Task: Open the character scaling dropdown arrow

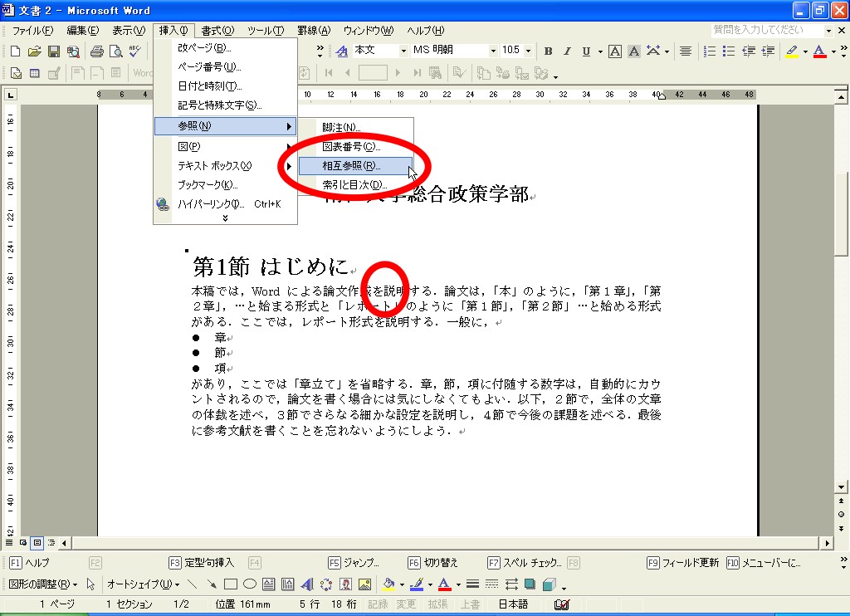Action: [x=667, y=51]
